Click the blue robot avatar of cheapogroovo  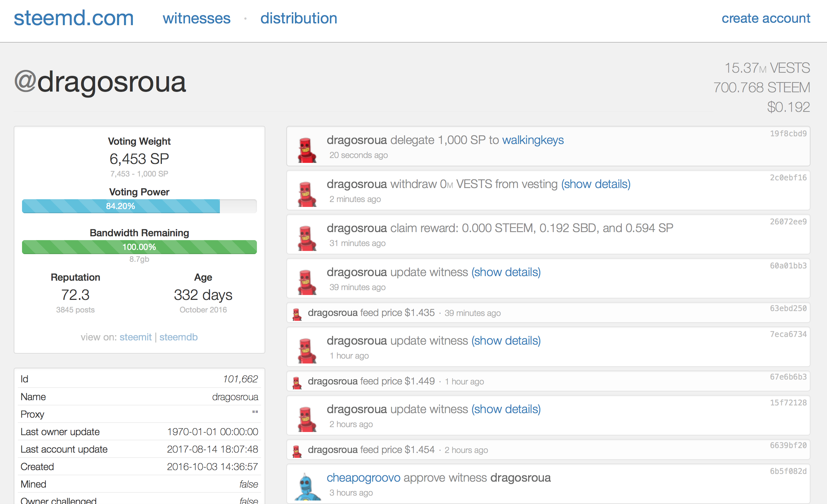307,487
